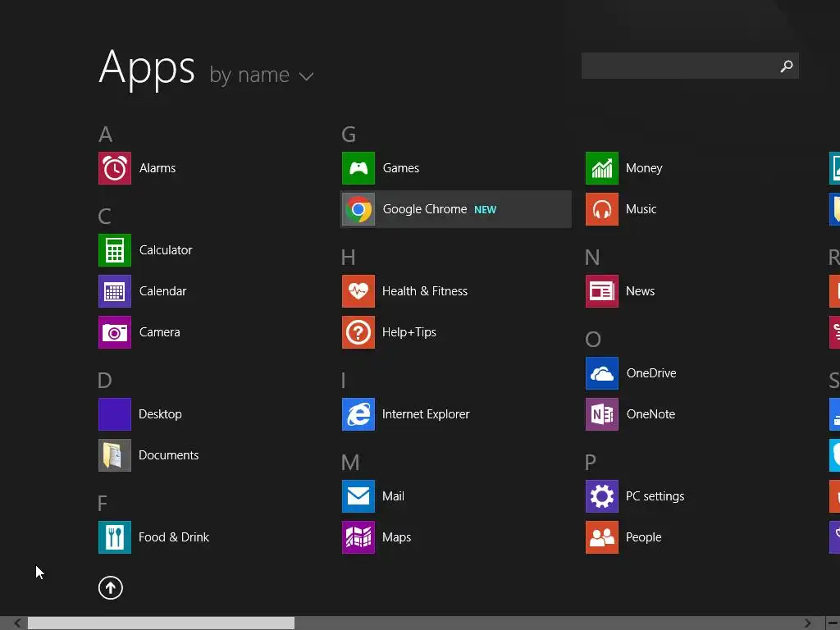Launch the Money app icon

tap(602, 168)
